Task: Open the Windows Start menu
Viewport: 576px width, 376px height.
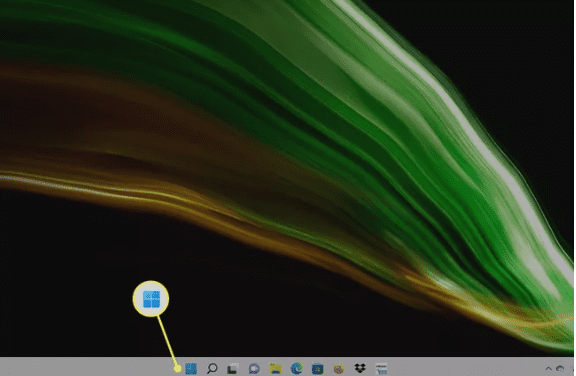Action: coord(191,368)
